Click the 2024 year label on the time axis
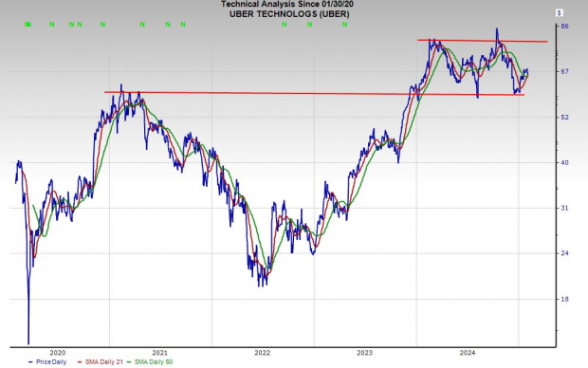This screenshot has height=368, width=588. pos(468,353)
